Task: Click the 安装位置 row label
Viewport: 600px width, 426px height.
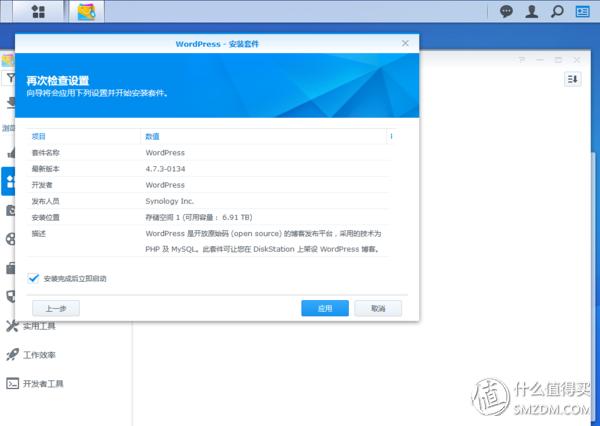Action: [45, 217]
